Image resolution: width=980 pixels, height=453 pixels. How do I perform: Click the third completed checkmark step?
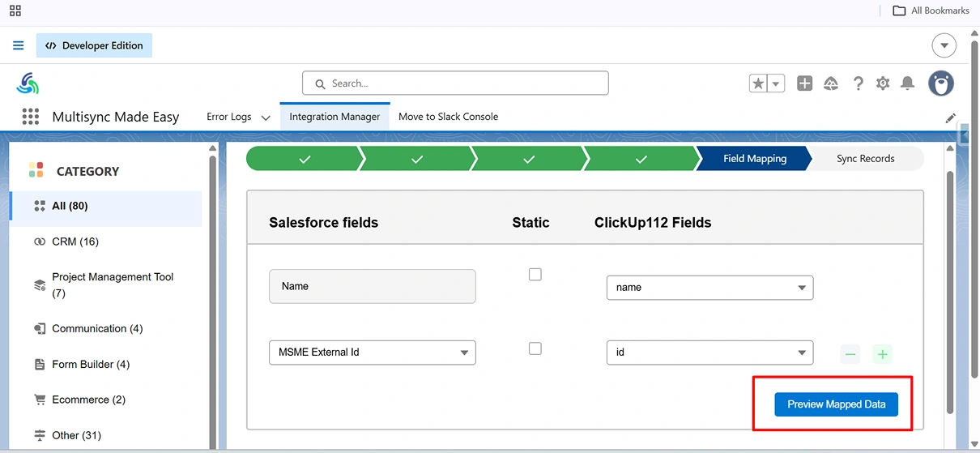(529, 159)
